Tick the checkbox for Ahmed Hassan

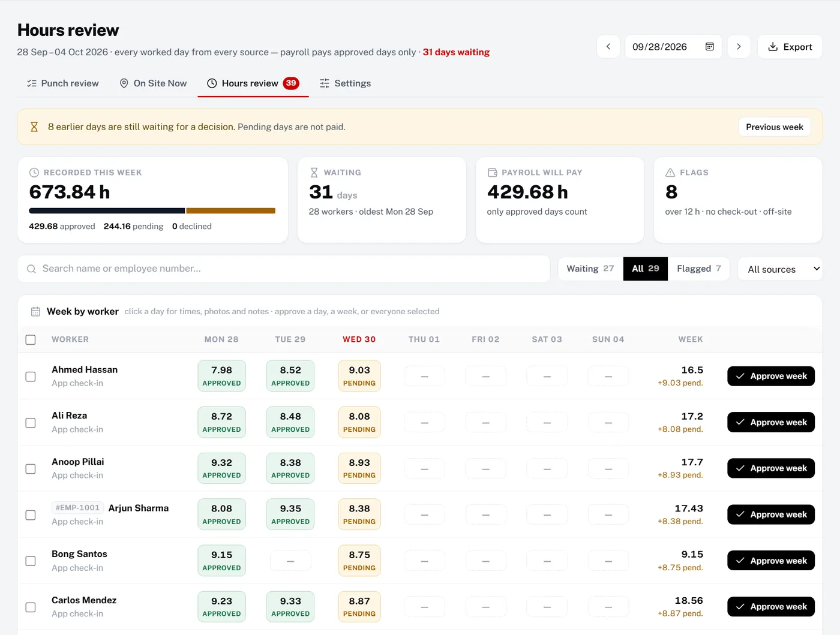31,377
